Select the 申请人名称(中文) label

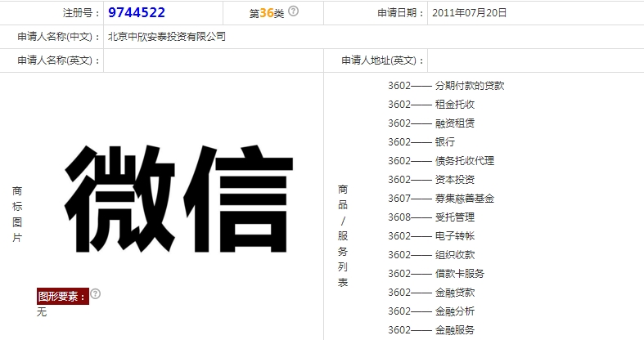[x=59, y=37]
